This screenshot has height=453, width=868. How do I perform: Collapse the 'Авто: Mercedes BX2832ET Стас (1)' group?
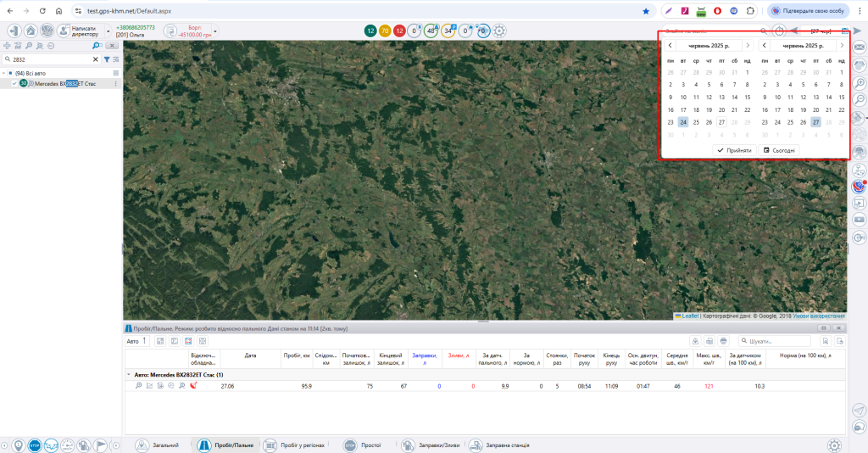(x=129, y=375)
